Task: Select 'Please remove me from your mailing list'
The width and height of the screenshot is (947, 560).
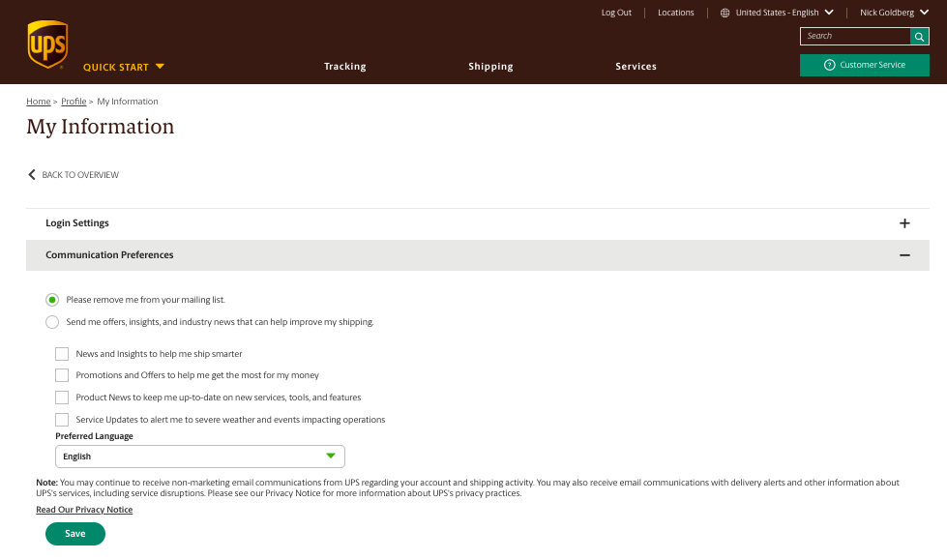Action: [x=52, y=300]
